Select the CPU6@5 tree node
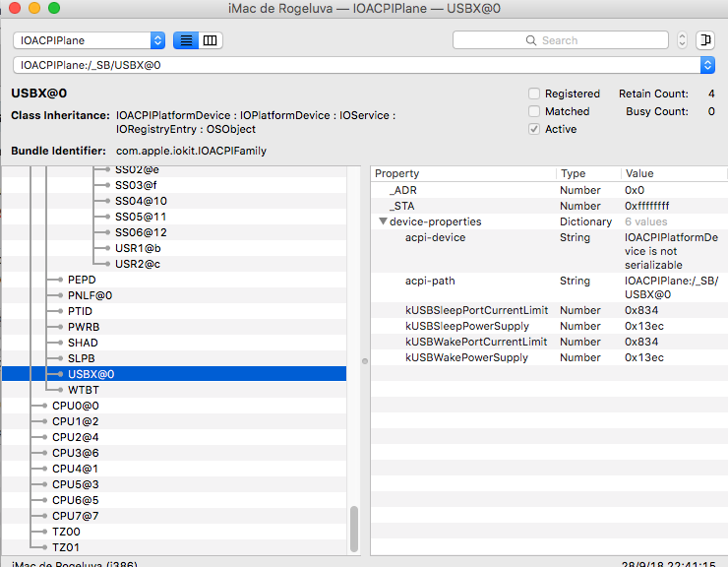This screenshot has height=567, width=728. click(75, 500)
